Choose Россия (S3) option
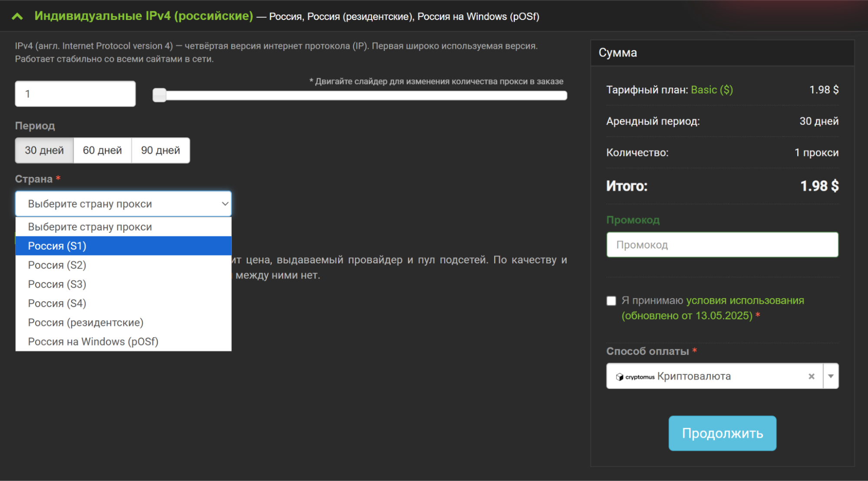This screenshot has height=481, width=868. 57,284
